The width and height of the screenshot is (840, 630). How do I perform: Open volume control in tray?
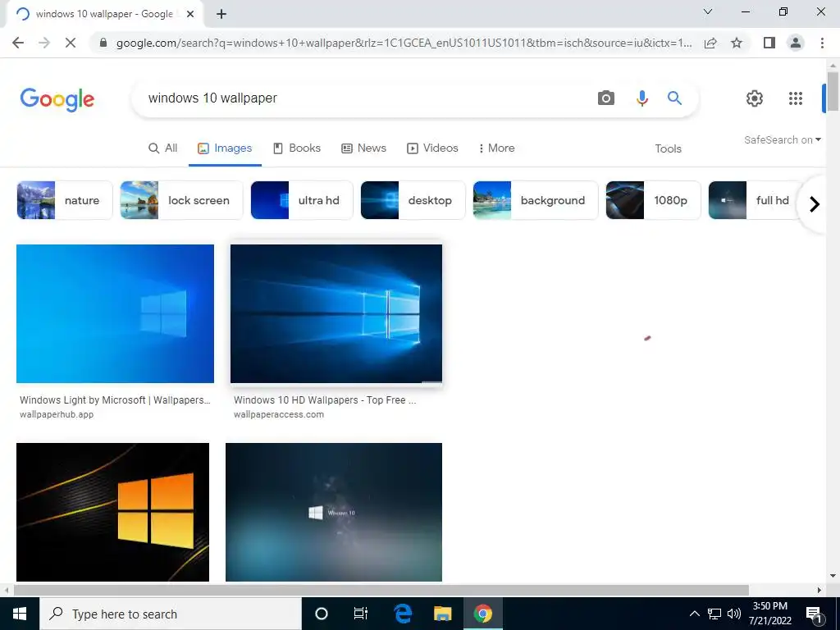coord(734,614)
